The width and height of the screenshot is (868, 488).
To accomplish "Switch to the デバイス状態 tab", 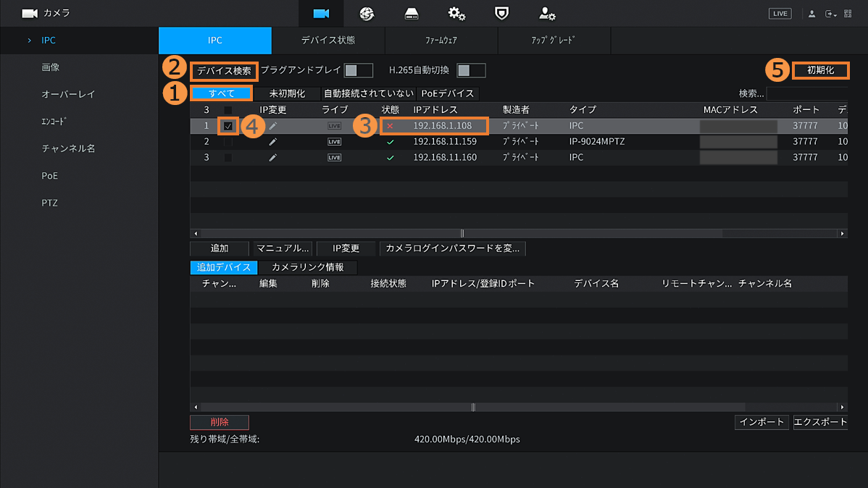I will click(x=328, y=41).
